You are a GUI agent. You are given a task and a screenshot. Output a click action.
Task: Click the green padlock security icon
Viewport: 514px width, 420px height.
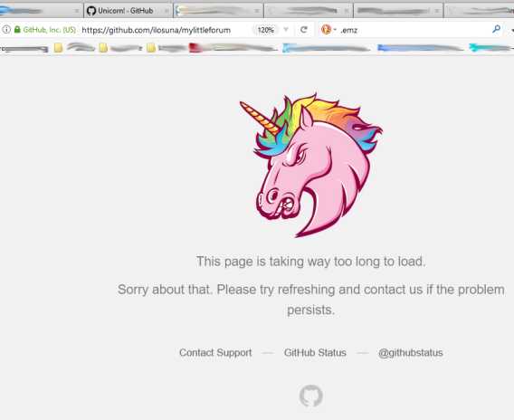click(x=17, y=30)
